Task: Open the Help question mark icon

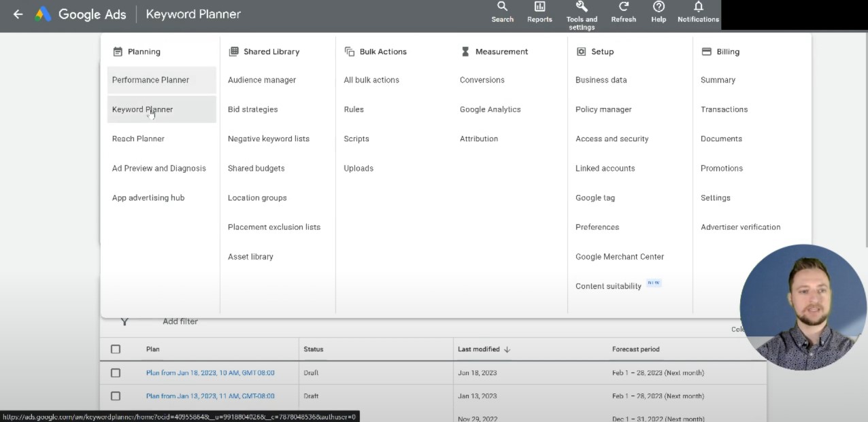Action: tap(658, 7)
